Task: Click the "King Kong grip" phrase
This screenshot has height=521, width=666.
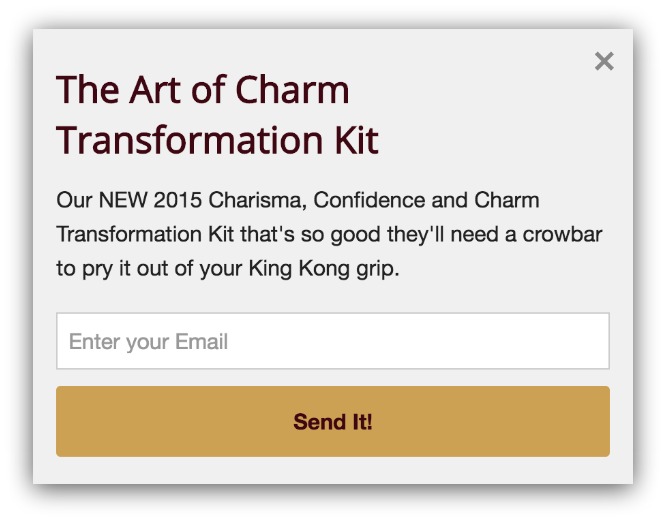Action: click(324, 269)
